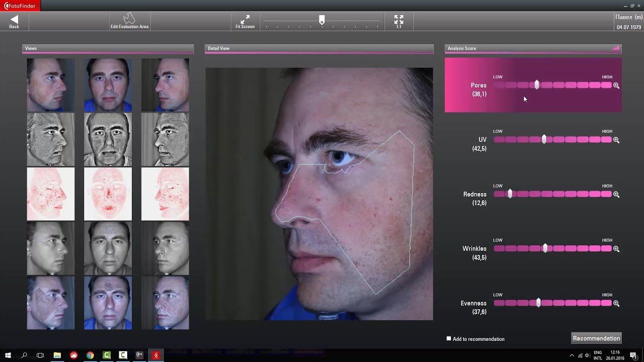This screenshot has height=362, width=644.
Task: Click the Evenness score slider marker
Action: (538, 303)
